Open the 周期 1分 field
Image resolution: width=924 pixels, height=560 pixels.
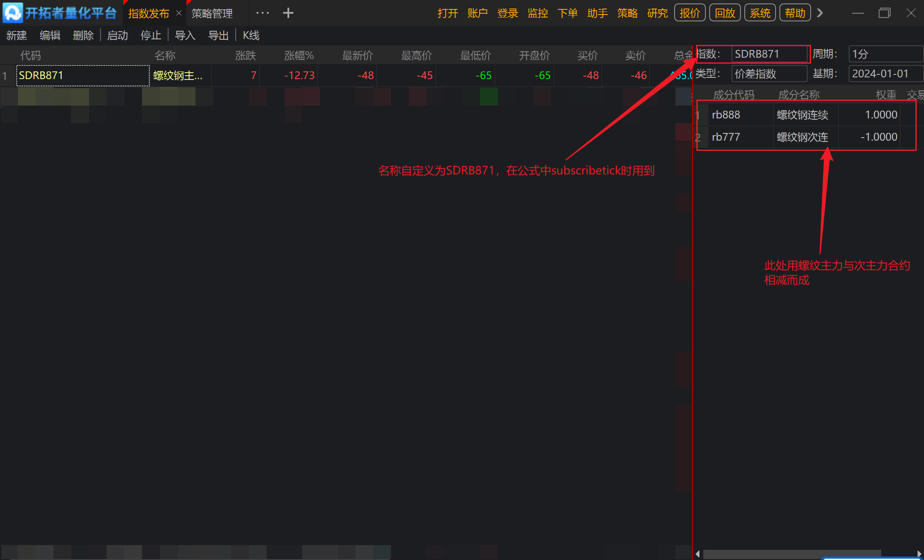click(x=885, y=54)
